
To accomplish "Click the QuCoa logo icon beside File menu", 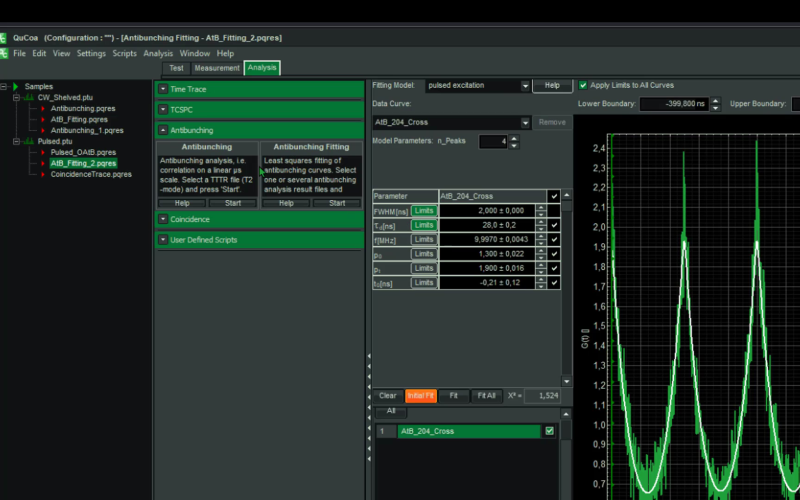I will pyautogui.click(x=6, y=53).
